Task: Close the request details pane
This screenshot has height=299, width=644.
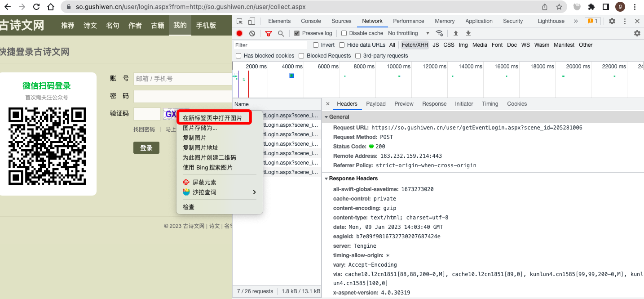Action: point(327,104)
